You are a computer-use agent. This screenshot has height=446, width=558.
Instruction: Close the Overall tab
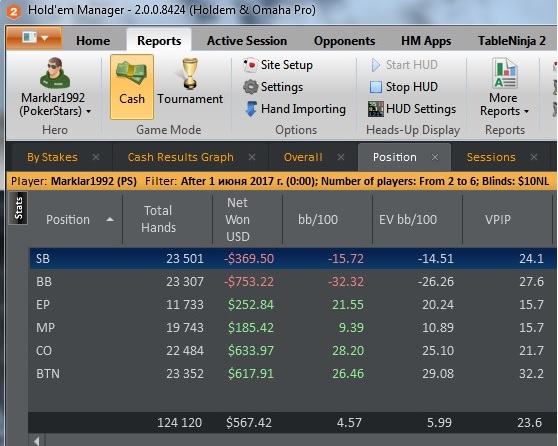pyautogui.click(x=341, y=157)
